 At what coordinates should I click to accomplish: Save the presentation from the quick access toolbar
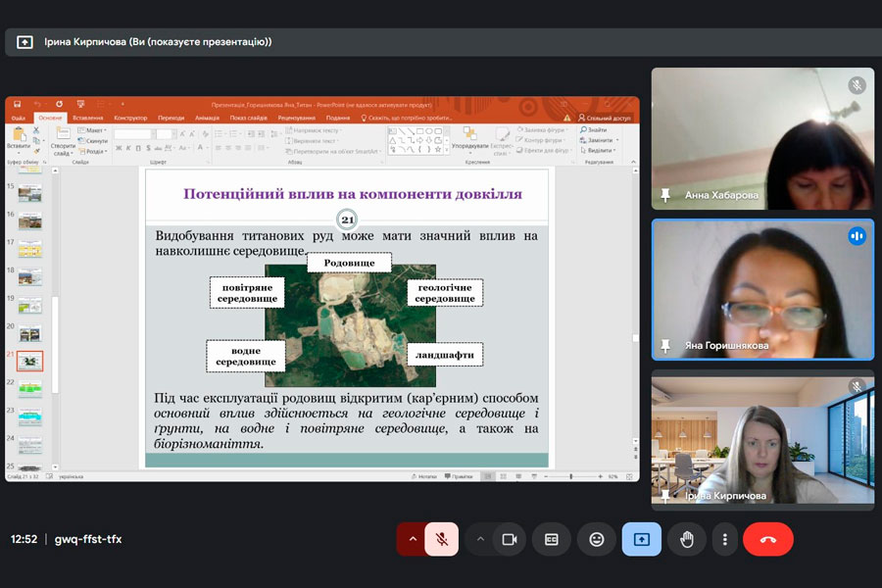click(18, 104)
